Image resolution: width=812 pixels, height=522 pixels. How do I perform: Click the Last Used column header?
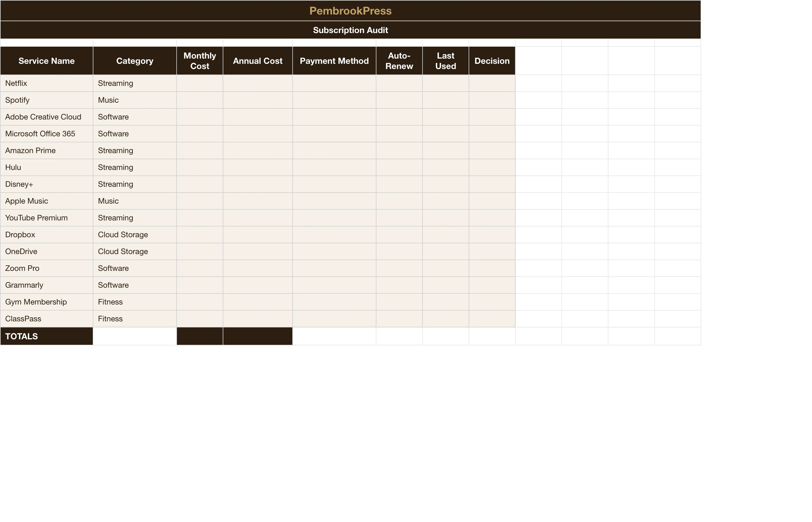tap(446, 61)
